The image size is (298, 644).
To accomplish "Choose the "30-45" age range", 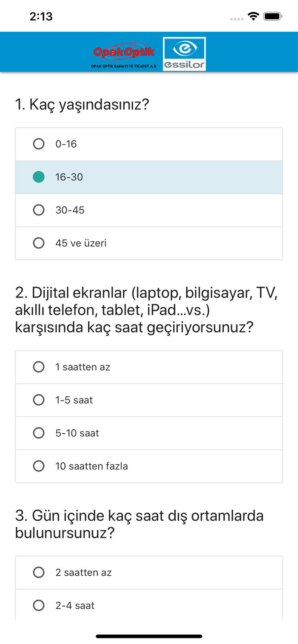I will click(x=39, y=210).
